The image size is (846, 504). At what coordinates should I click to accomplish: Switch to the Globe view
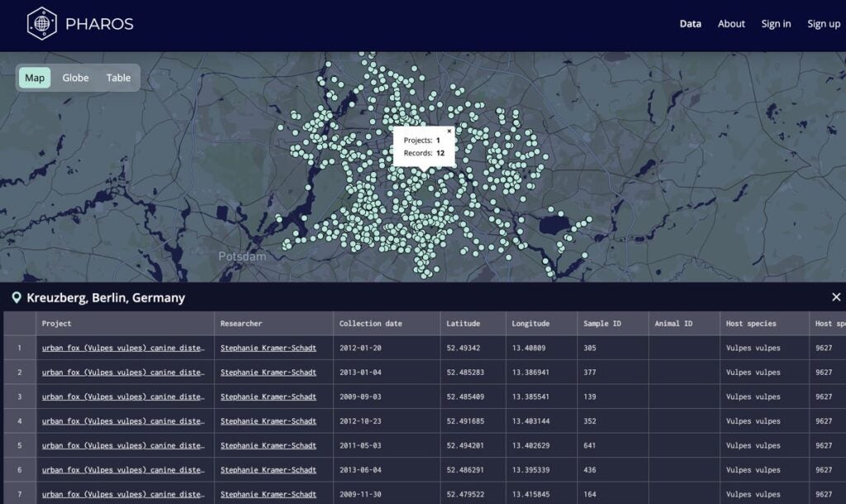[x=75, y=78]
